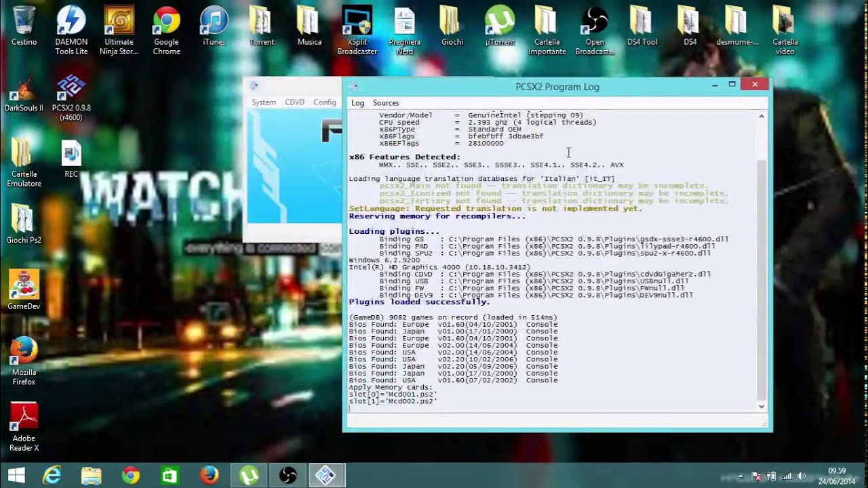
Task: Open the Cestino recycle bin icon
Action: (24, 26)
